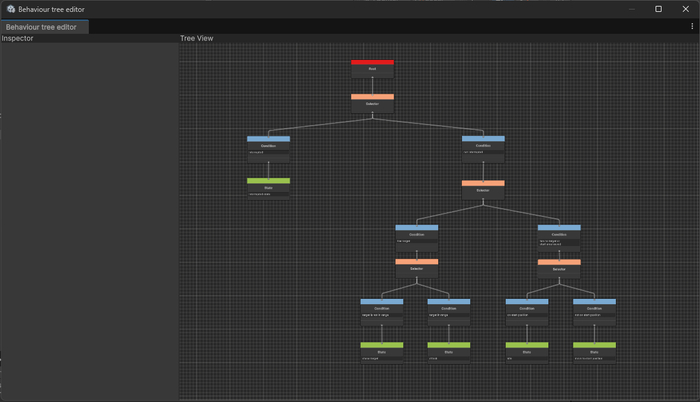Select the 'on start position' Condition node

pos(526,310)
